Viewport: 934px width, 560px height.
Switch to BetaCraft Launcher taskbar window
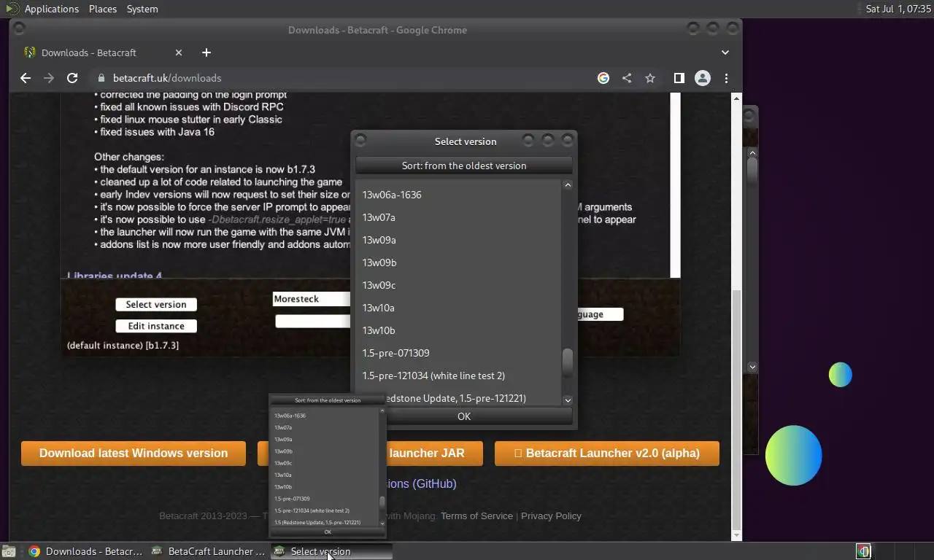click(x=209, y=551)
